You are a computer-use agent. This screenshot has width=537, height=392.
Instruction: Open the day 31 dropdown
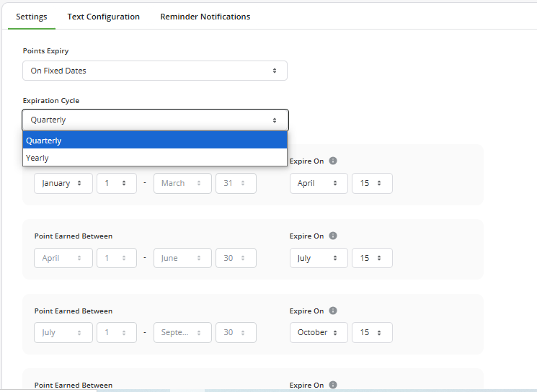coord(236,183)
